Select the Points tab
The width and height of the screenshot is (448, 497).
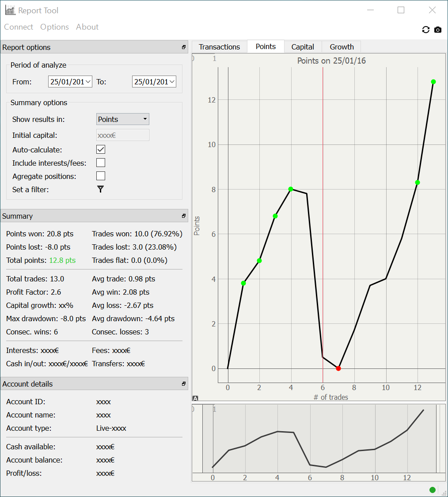tap(266, 46)
